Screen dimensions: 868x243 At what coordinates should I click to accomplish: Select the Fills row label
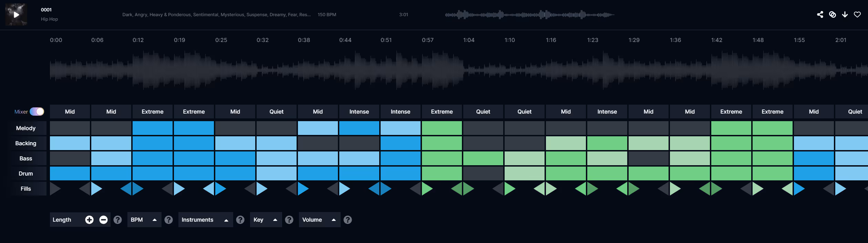tap(26, 189)
